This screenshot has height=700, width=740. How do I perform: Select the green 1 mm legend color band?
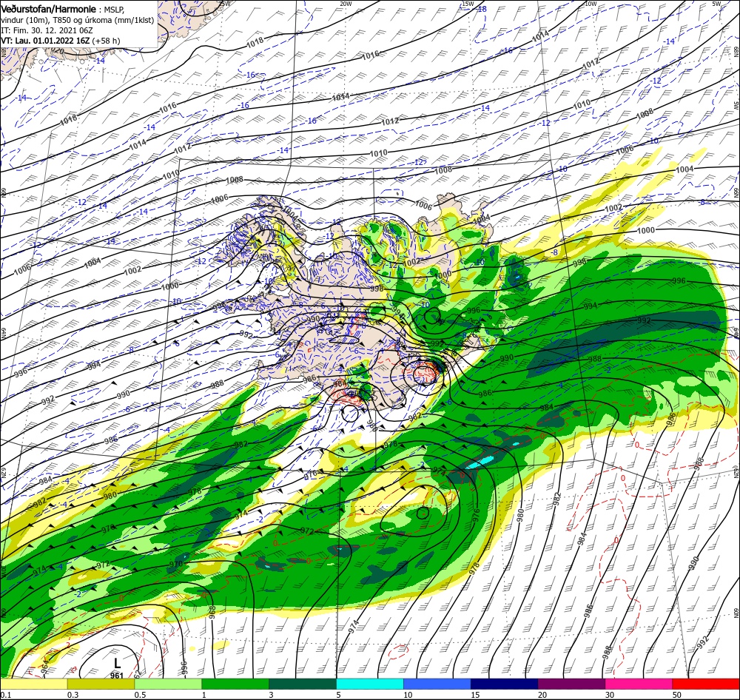point(235,684)
